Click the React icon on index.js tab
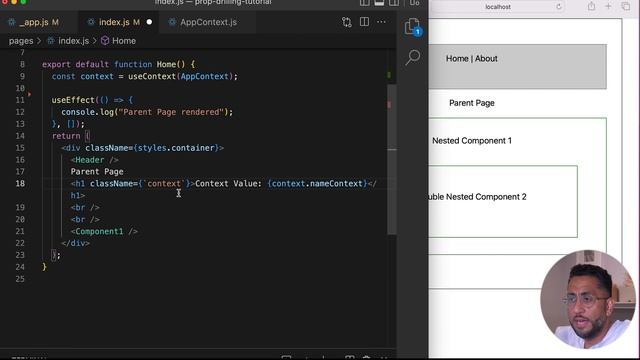The width and height of the screenshot is (640, 360). (x=91, y=22)
